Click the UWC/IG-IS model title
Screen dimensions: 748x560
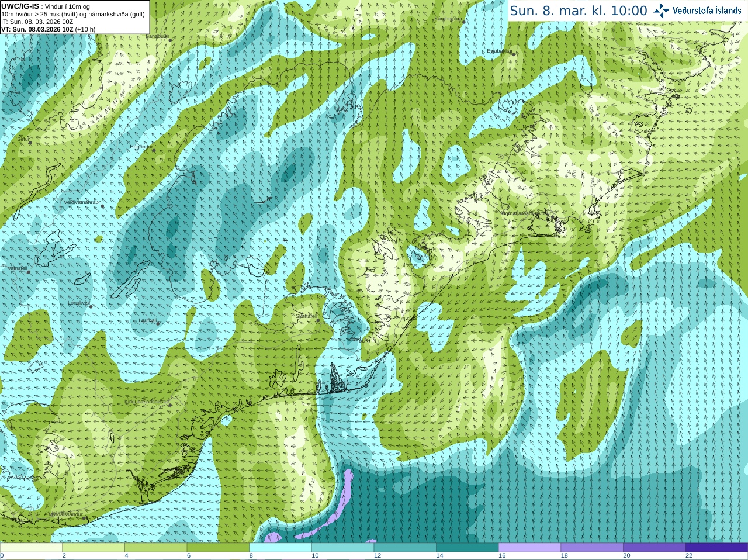point(20,6)
